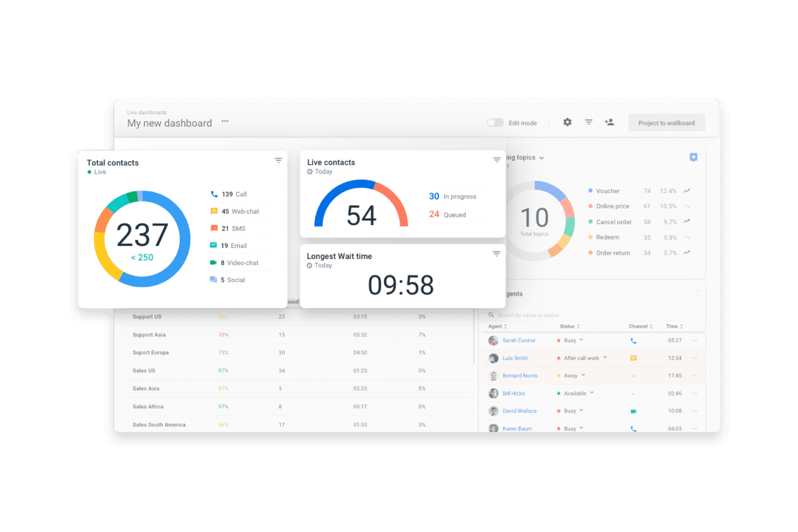Click the magnifier icon in the agents search bar
The width and height of the screenshot is (798, 532).
491,315
